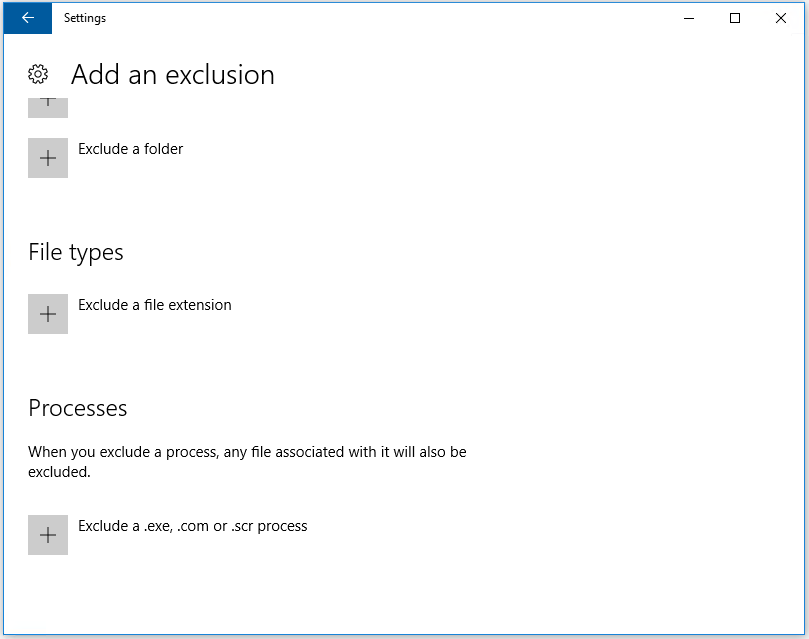809x639 pixels.
Task: Click the Processes section heading
Action: [78, 408]
